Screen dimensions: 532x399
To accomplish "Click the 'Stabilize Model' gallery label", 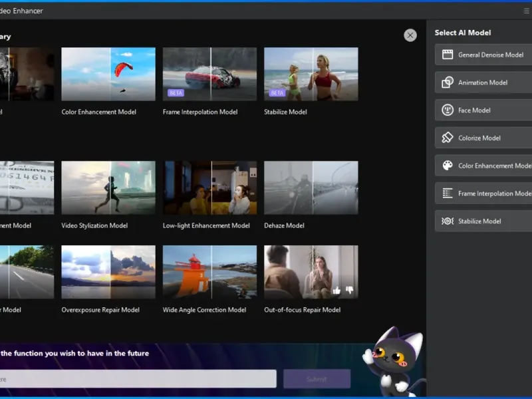I will click(x=286, y=112).
